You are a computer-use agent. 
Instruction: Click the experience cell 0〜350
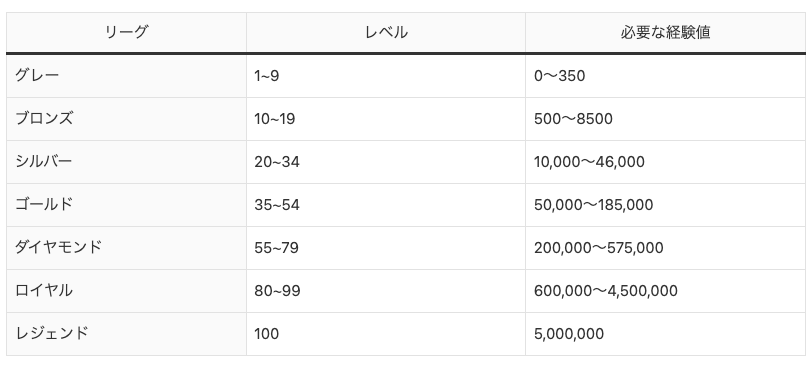pos(665,76)
